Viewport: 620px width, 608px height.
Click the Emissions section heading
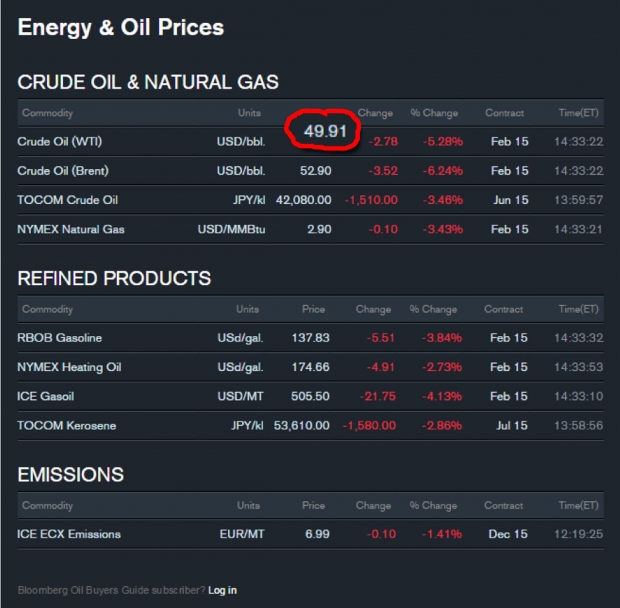(71, 474)
